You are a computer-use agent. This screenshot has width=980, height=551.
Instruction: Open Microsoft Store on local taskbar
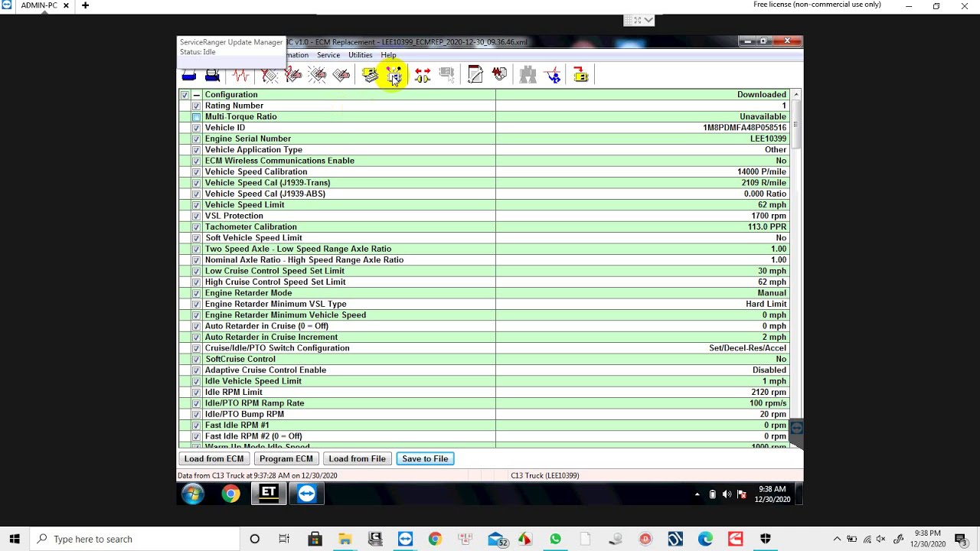315,539
